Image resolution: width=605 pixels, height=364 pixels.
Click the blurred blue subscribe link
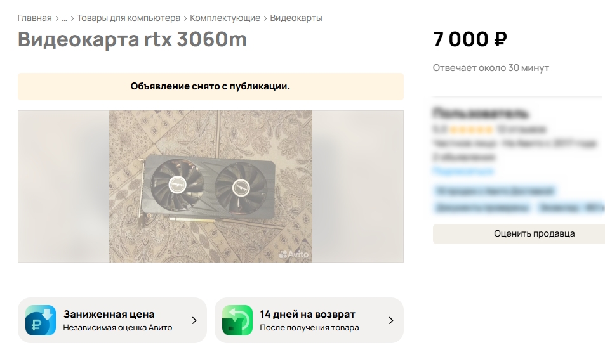[463, 171]
